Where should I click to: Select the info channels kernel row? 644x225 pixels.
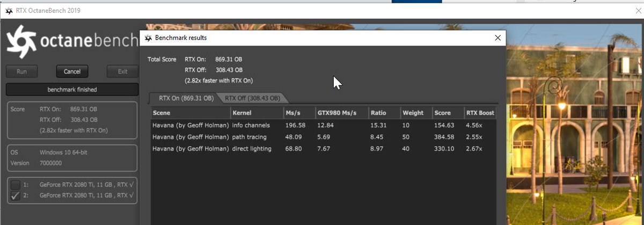[x=323, y=125]
